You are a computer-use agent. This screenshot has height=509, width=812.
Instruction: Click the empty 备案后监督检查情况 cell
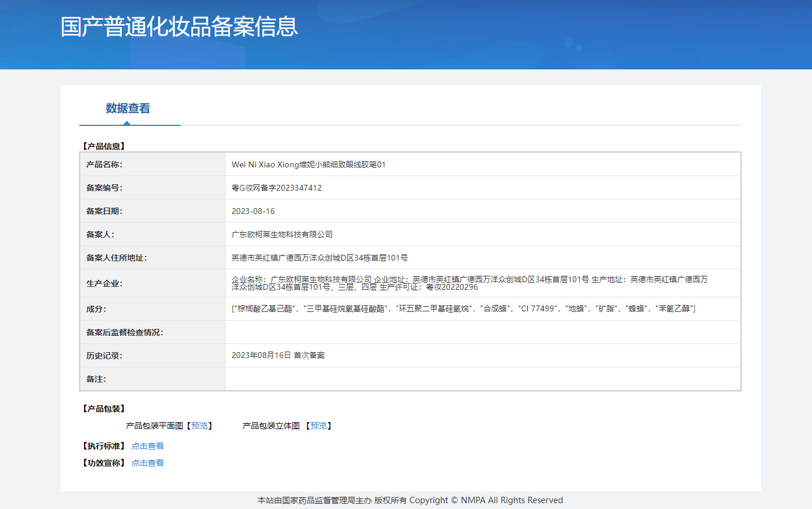coord(483,332)
